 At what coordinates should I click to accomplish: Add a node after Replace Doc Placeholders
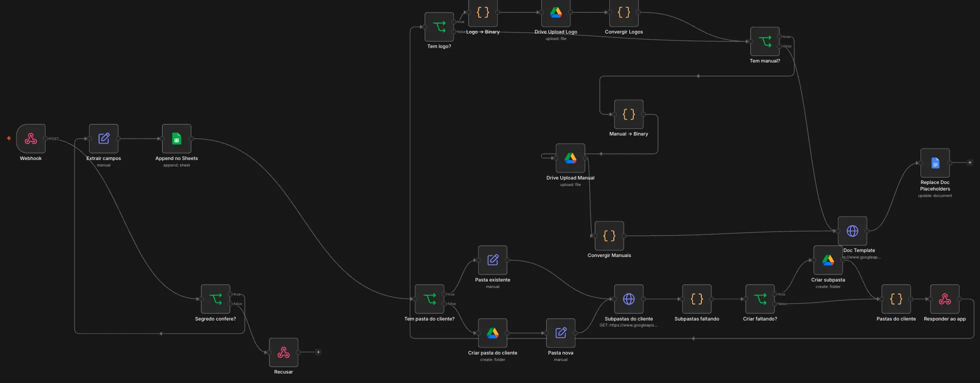(969, 162)
